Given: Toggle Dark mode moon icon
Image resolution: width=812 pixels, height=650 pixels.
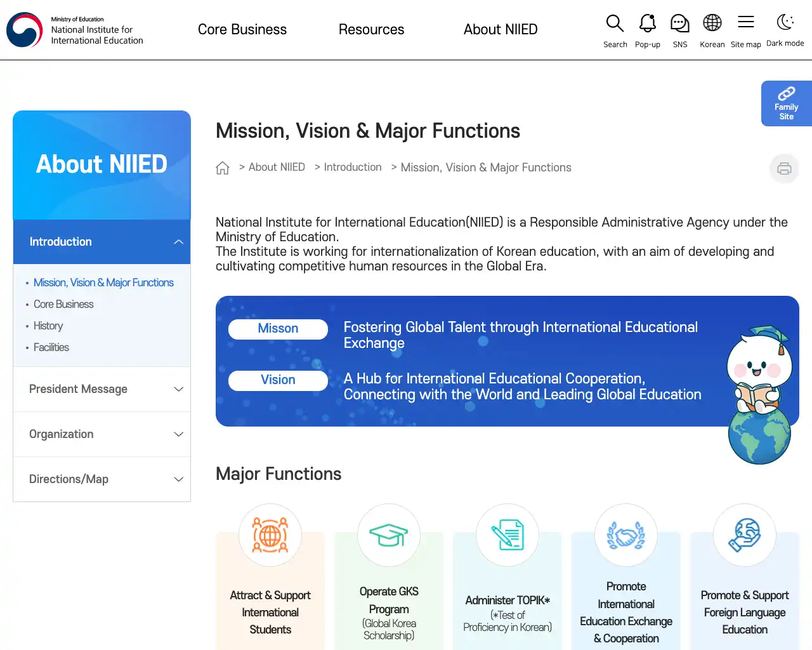Looking at the screenshot, I should (785, 22).
